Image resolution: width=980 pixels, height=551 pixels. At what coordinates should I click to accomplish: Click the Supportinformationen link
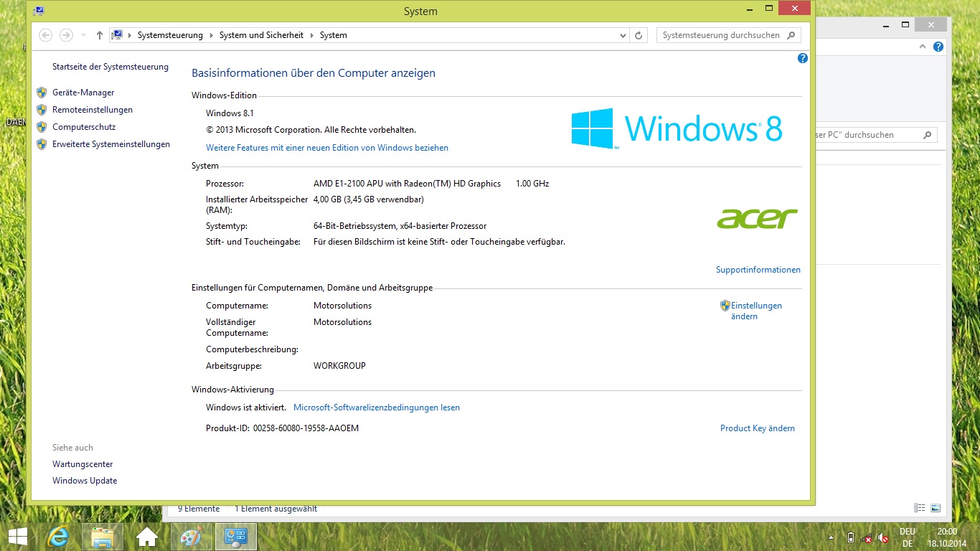pos(758,270)
